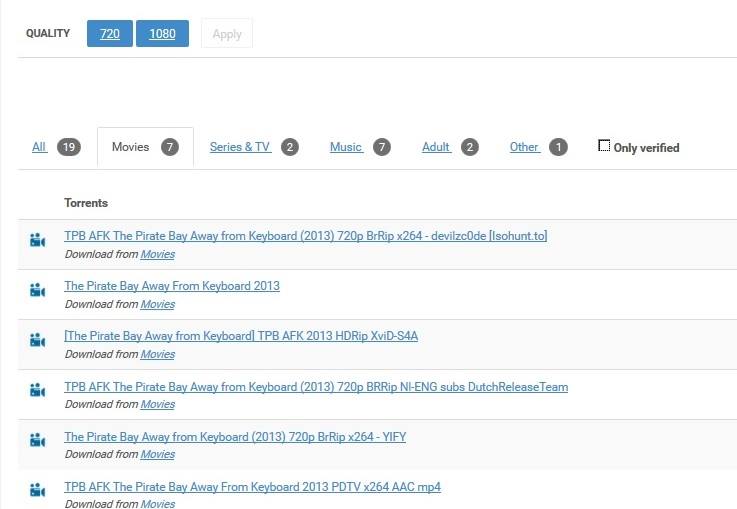Click the 1 count badge beside Other
The width and height of the screenshot is (737, 509).
pos(558,147)
